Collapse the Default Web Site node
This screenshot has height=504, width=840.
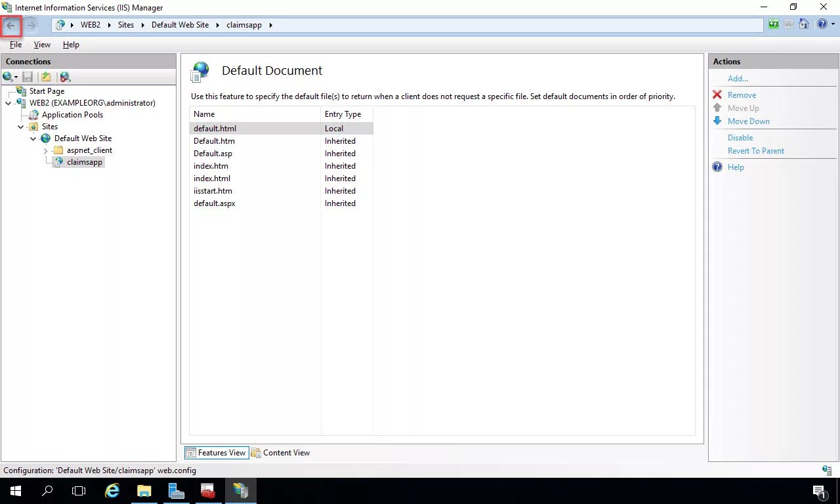click(33, 138)
